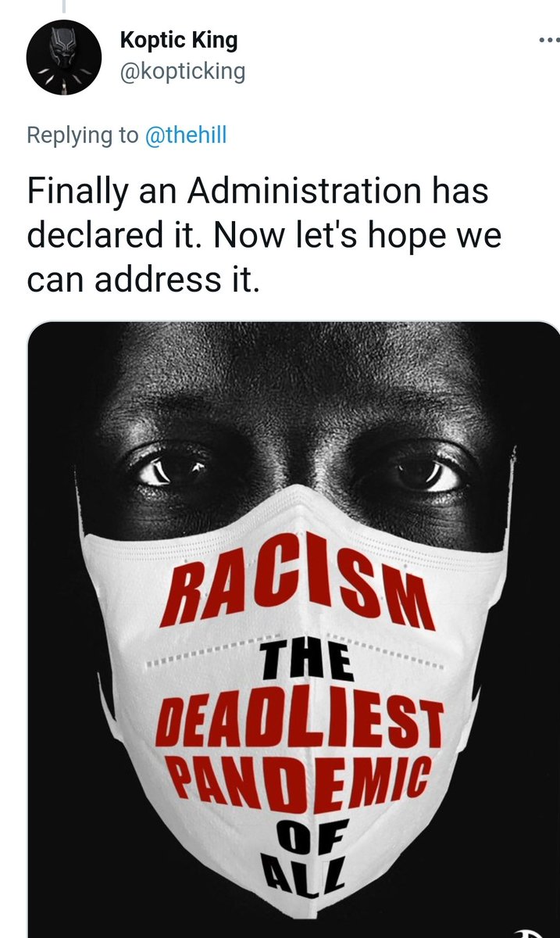Tap the 'PANDEMIC' text in image
560x938 pixels.
tap(298, 782)
